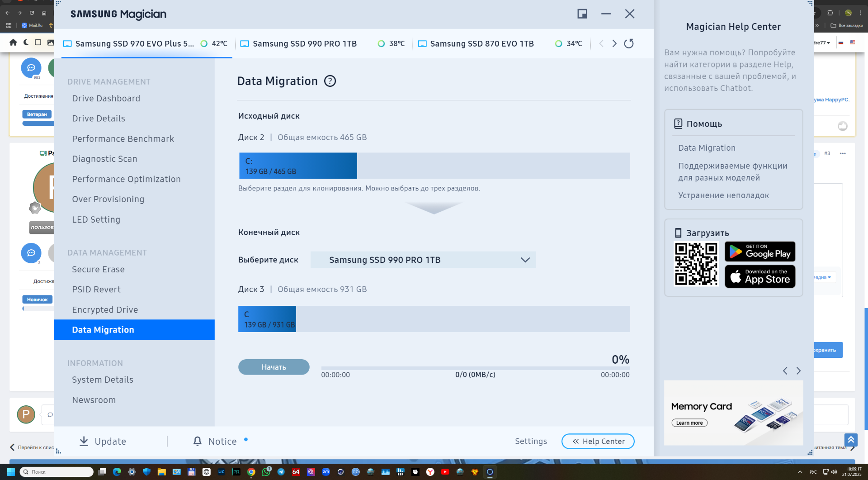Click the Ветеран badge in the browser page

click(x=37, y=114)
